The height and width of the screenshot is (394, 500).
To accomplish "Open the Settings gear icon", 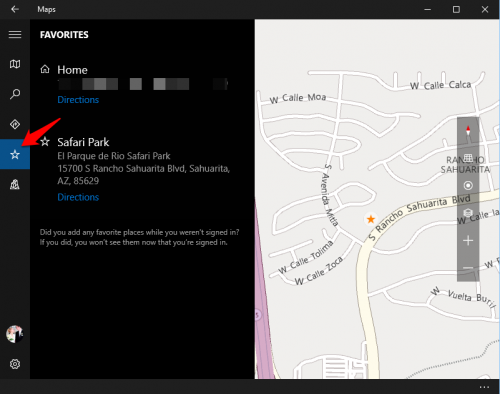I will tap(15, 364).
